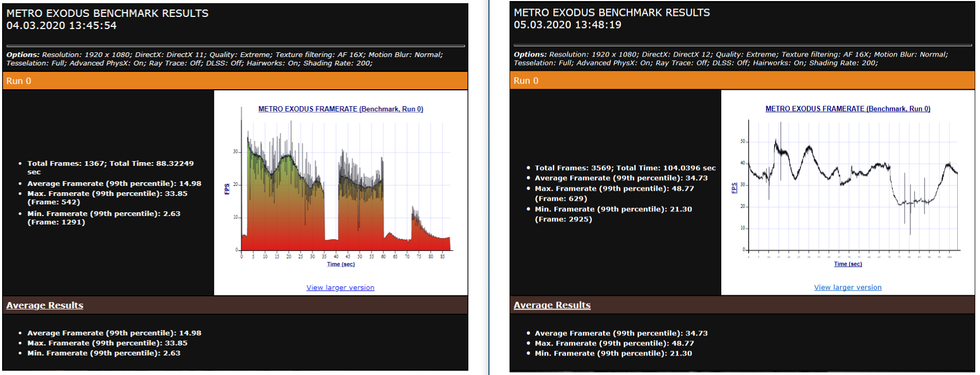Click 'Time (sec)' axis label on left chart
The image size is (980, 375).
[341, 264]
